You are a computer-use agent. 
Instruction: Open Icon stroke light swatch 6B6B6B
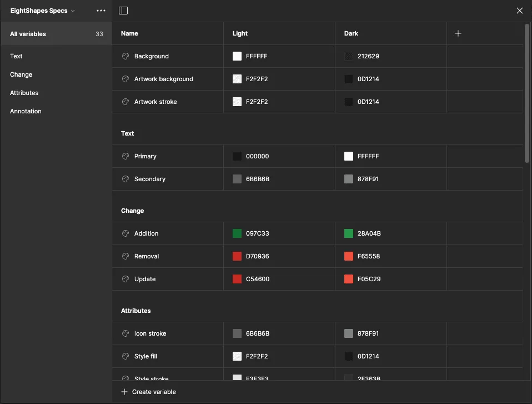237,333
